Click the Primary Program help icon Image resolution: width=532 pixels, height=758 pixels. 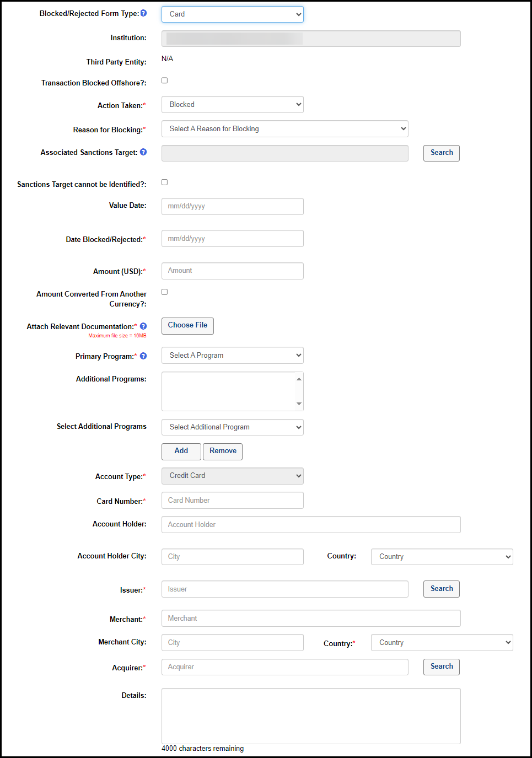click(x=143, y=356)
